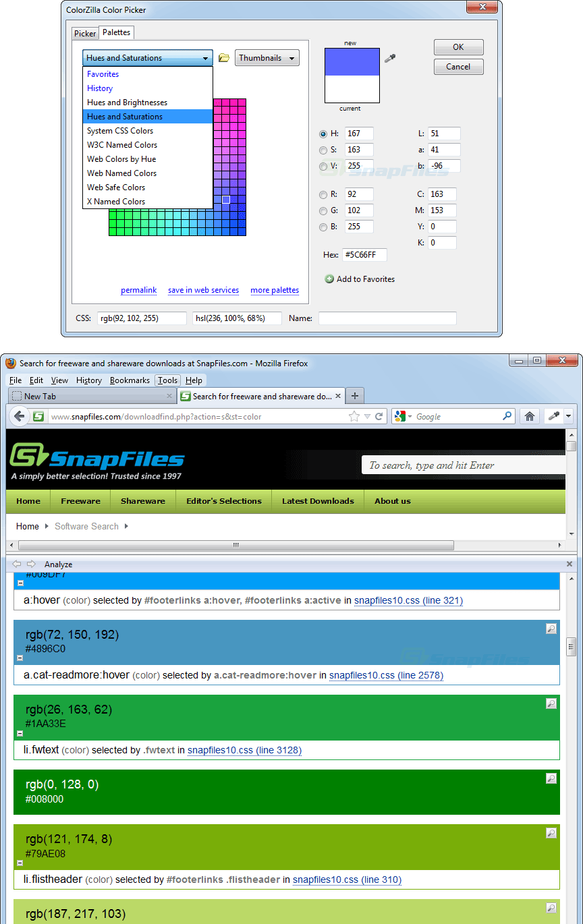Open the palette folder icon

click(224, 57)
